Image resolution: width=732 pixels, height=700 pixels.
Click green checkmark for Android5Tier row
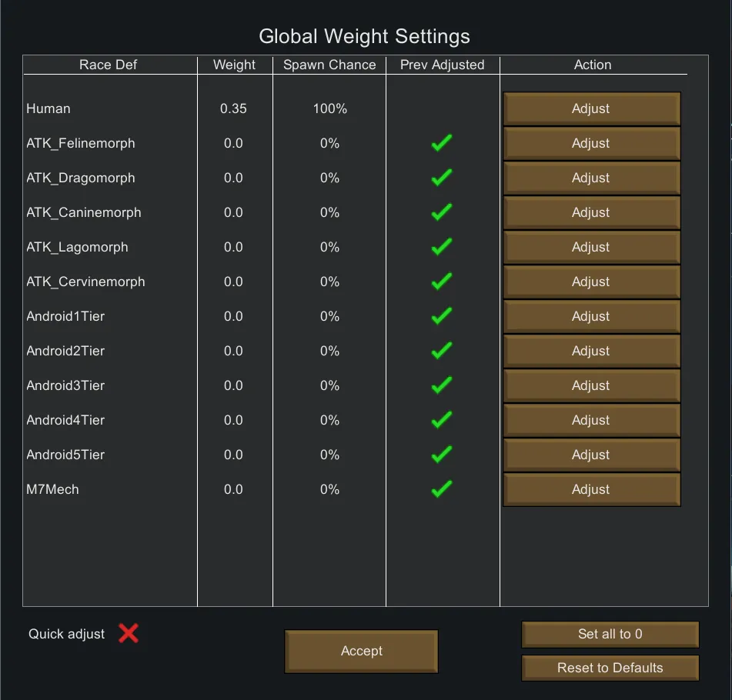[x=442, y=455]
